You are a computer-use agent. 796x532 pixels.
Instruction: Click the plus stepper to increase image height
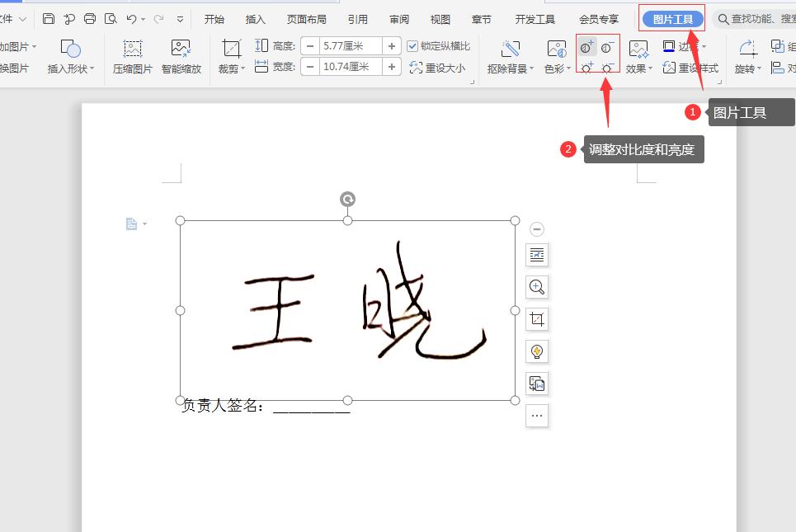point(393,45)
